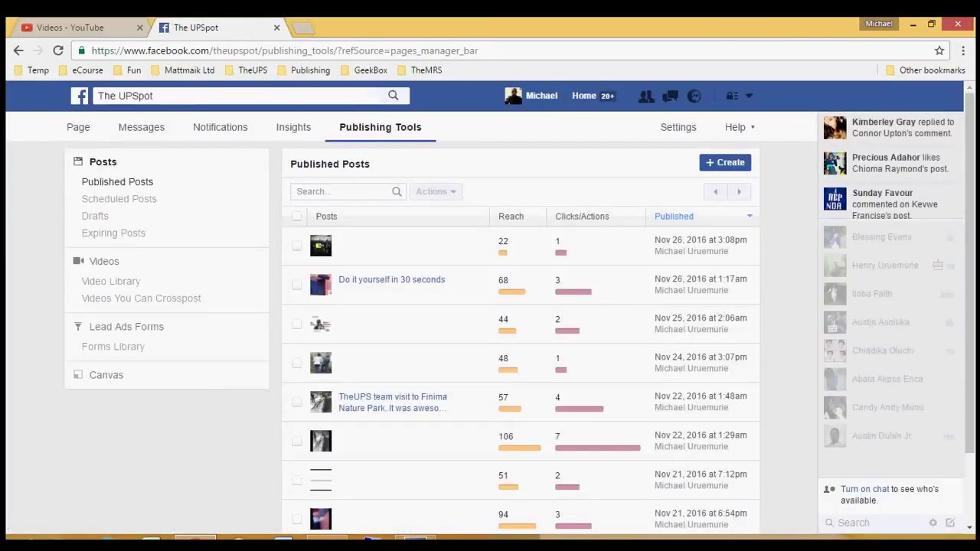The width and height of the screenshot is (980, 551).
Task: Check box for post with reach 94
Action: tap(296, 519)
